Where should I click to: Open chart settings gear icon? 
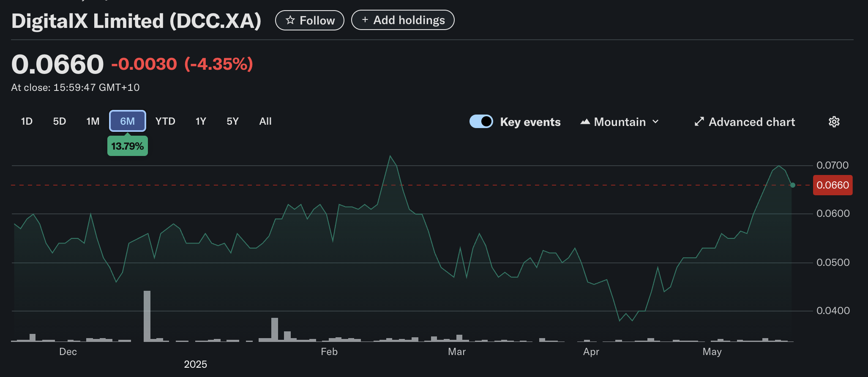pyautogui.click(x=834, y=122)
